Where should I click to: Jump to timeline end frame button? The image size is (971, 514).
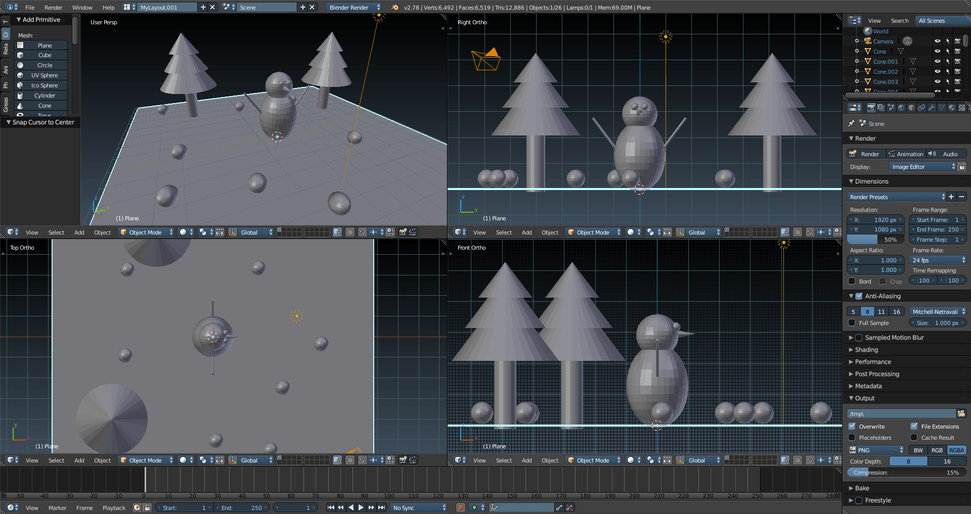coord(382,508)
